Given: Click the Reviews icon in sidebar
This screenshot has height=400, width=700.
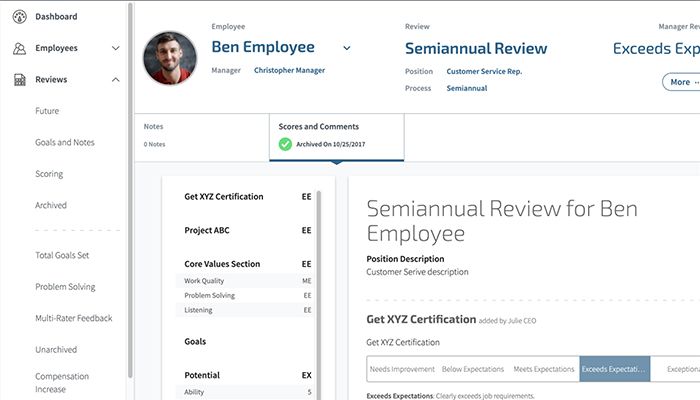Looking at the screenshot, I should coord(19,80).
